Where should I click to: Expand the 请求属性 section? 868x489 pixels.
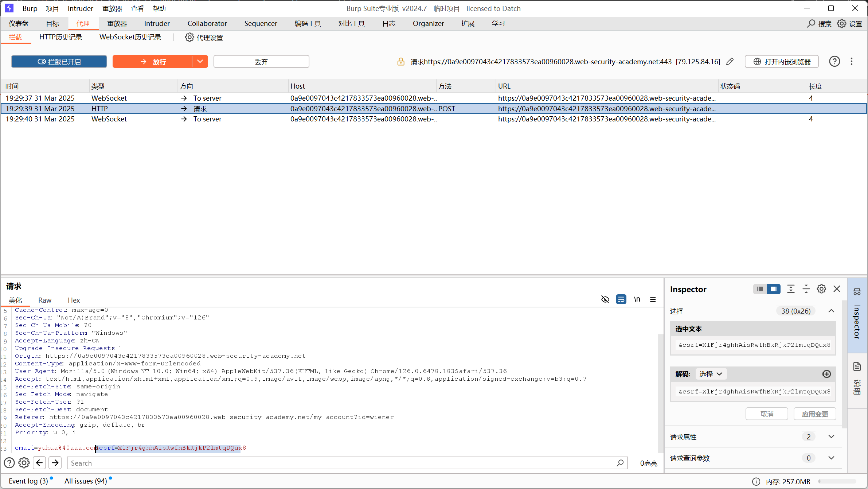[831, 436]
